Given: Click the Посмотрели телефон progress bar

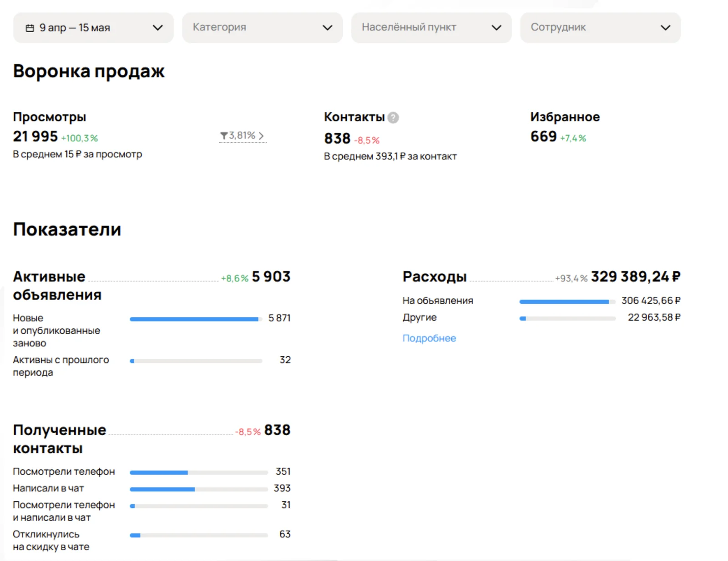Looking at the screenshot, I should (199, 473).
